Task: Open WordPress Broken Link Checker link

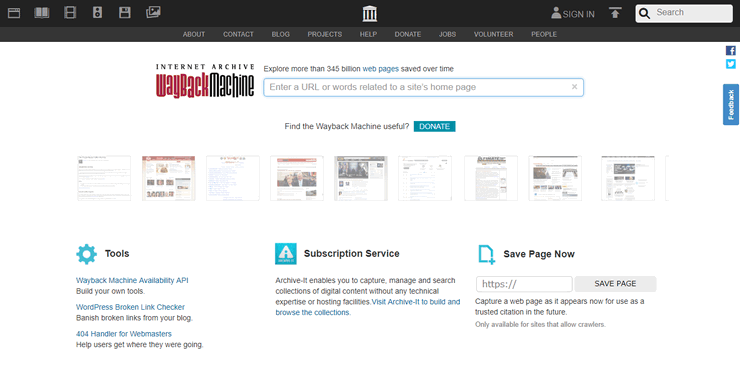Action: pos(131,307)
